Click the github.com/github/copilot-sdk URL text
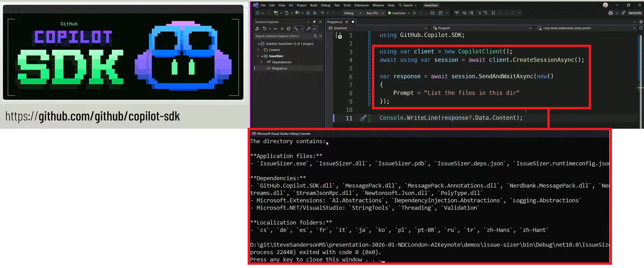Screen dimensions: 644x268 [93, 116]
